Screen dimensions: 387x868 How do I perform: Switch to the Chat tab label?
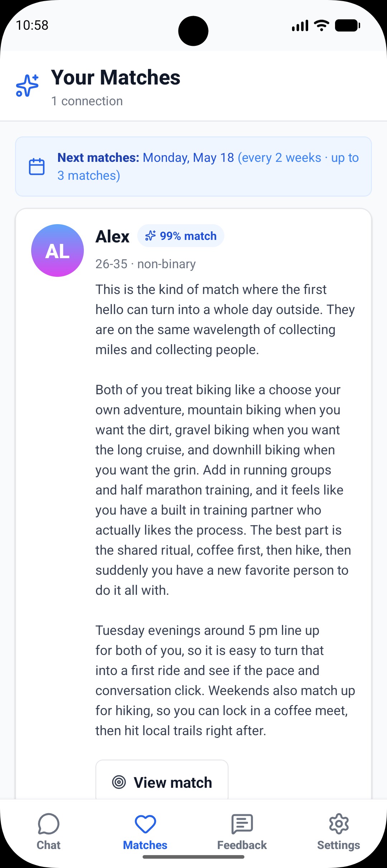[x=48, y=845]
